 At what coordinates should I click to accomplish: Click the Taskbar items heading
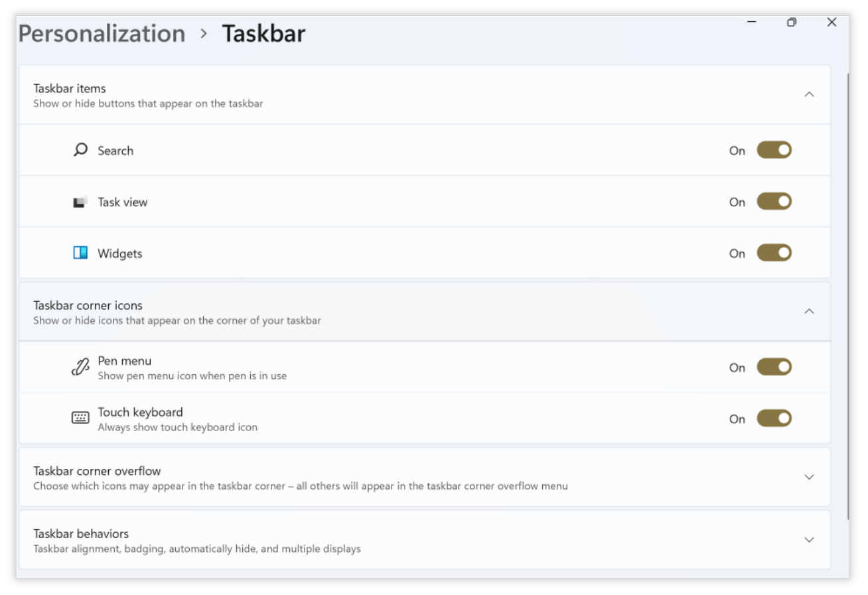70,88
